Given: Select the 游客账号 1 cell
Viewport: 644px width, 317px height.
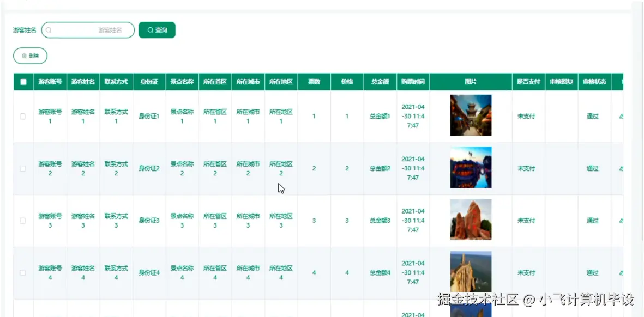Looking at the screenshot, I should click(50, 117).
